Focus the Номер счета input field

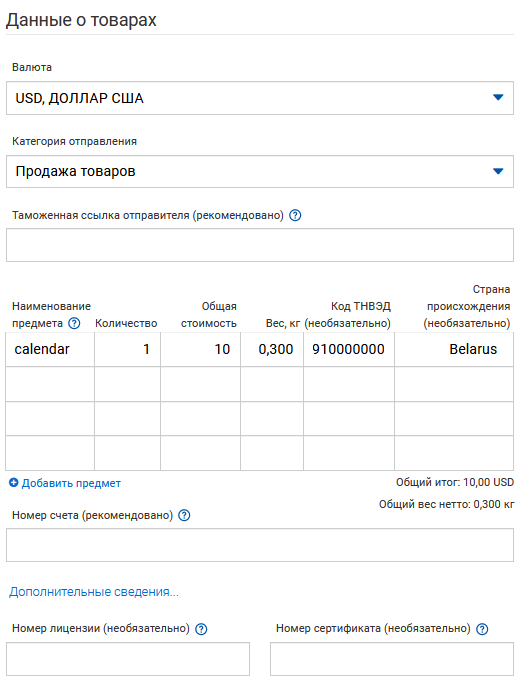[260, 545]
